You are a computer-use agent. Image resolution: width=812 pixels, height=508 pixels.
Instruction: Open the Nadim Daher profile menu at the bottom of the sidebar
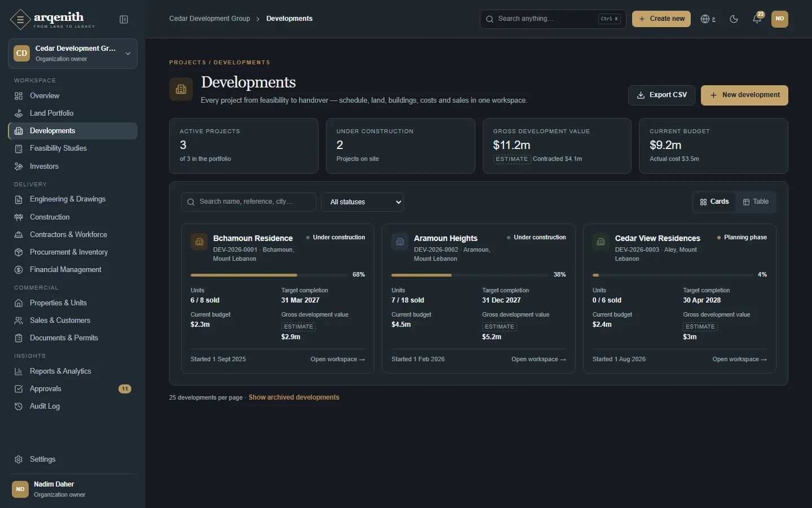[x=73, y=489]
